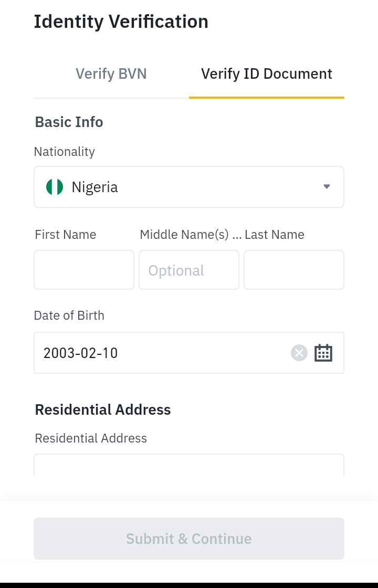Click the bold Residential Address heading
The width and height of the screenshot is (378, 588).
[103, 409]
